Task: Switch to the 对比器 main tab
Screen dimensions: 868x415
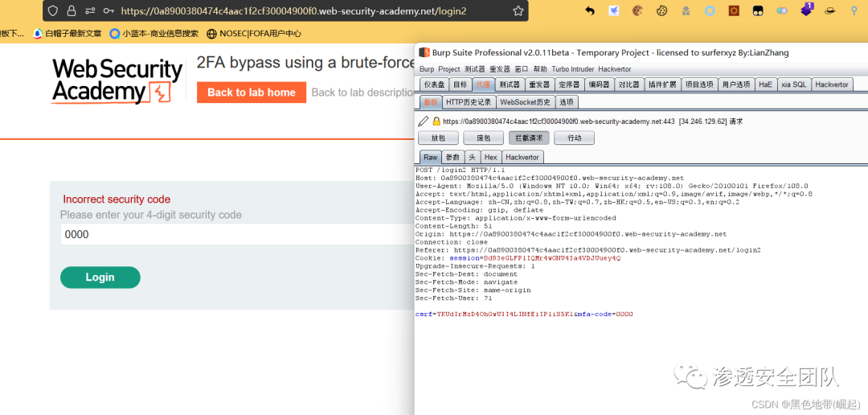Action: [628, 84]
